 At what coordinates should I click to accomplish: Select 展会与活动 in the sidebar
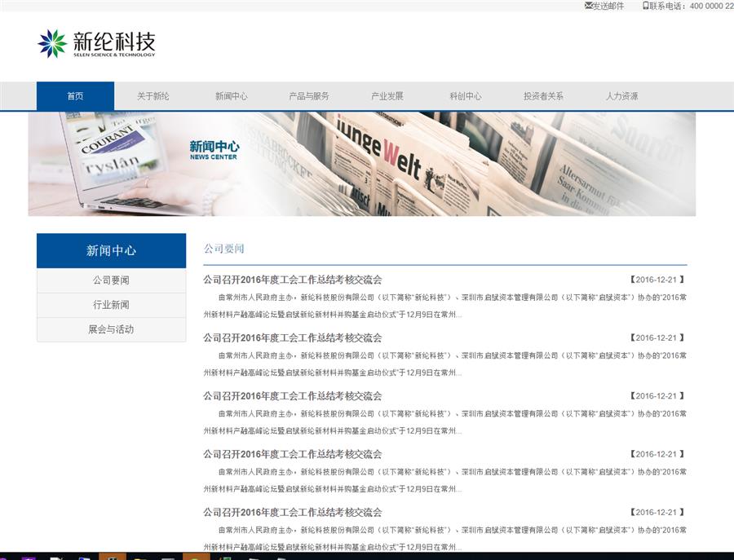coord(112,329)
